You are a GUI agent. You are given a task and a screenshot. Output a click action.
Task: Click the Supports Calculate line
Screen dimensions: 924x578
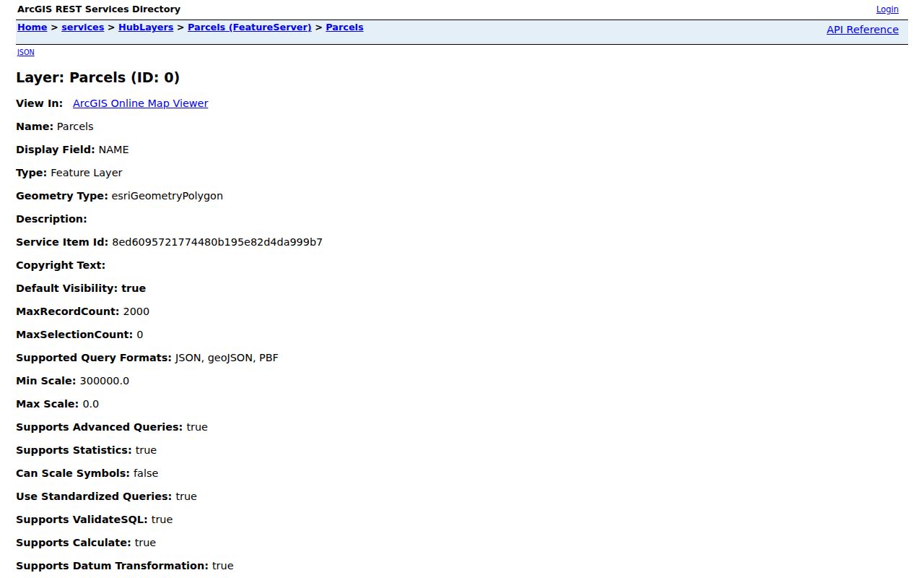point(86,543)
